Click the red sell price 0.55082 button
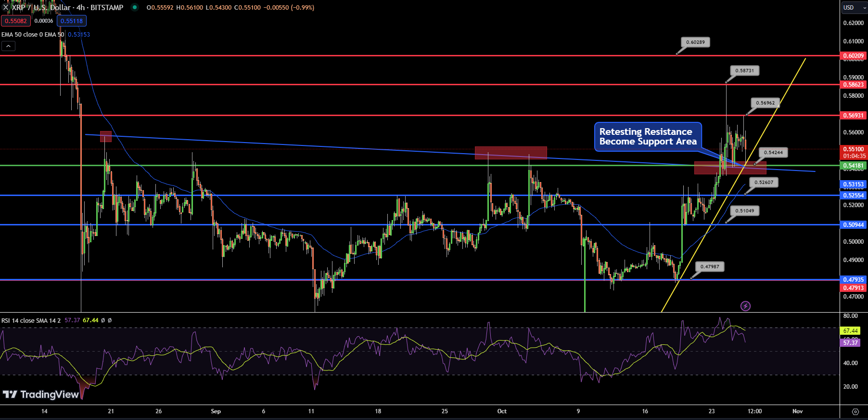Viewport: 868px width, 420px height. coord(16,21)
